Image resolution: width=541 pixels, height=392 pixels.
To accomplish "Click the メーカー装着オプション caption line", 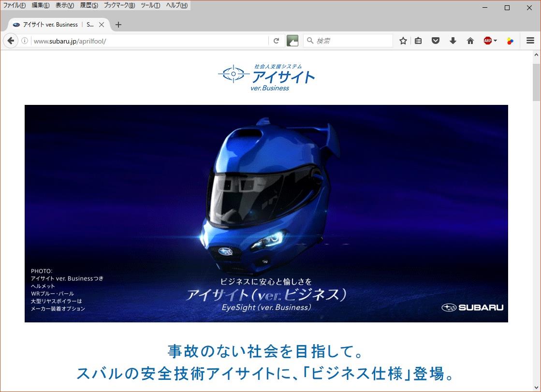I will pyautogui.click(x=58, y=308).
